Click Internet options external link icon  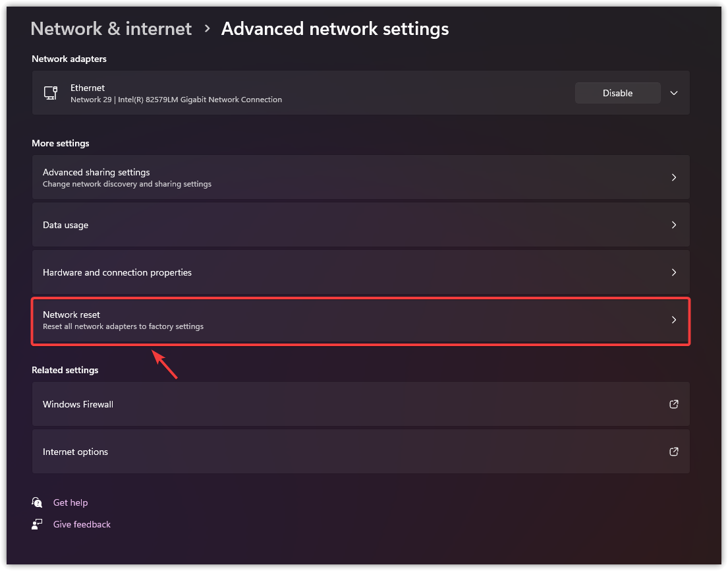pyautogui.click(x=673, y=452)
